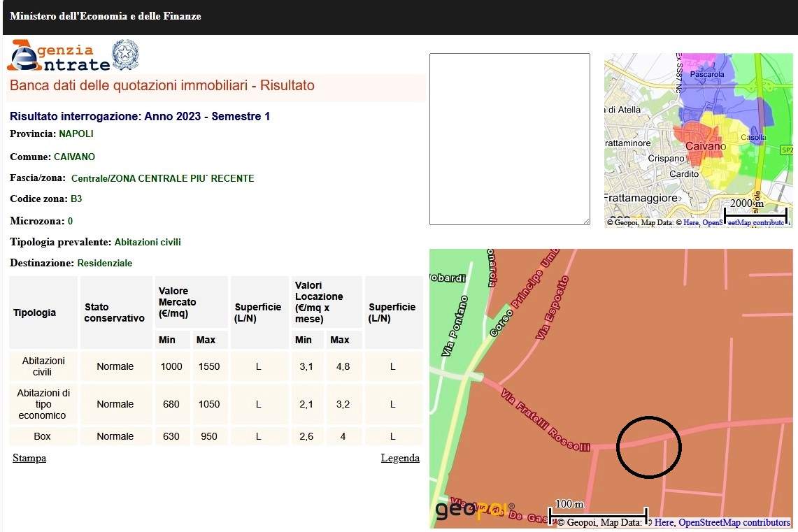Screen dimensions: 798x532
Task: Follow the Here link under the main map
Action: pos(664,522)
